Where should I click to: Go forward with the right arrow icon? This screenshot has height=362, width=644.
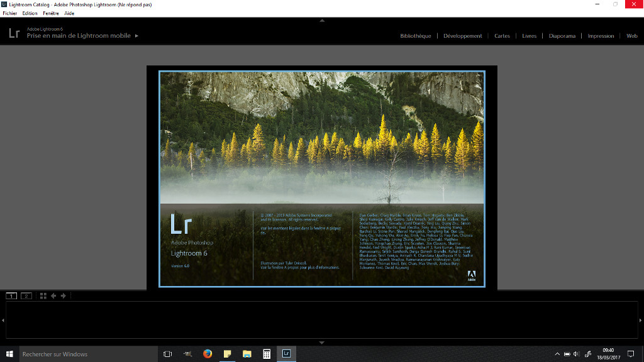point(64,296)
